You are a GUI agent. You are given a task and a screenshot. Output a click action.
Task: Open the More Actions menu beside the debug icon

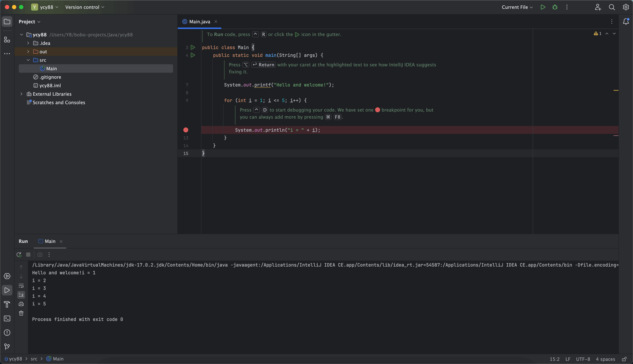pyautogui.click(x=567, y=7)
